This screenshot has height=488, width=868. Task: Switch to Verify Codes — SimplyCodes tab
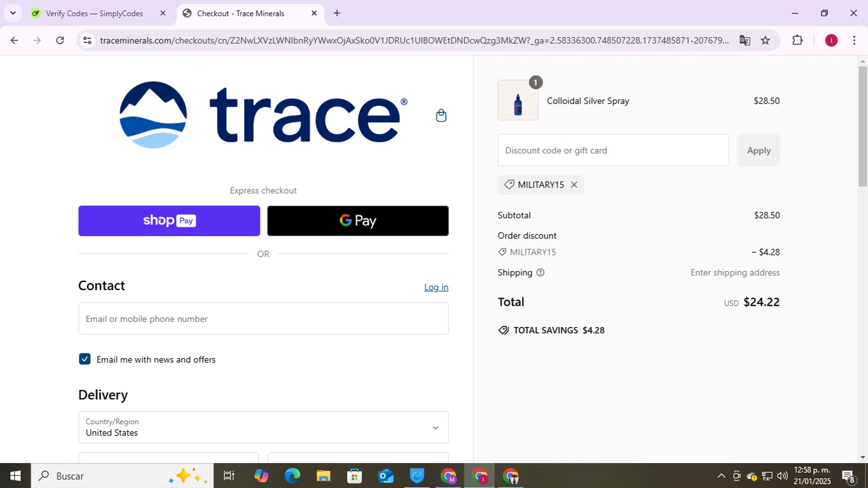coord(94,13)
